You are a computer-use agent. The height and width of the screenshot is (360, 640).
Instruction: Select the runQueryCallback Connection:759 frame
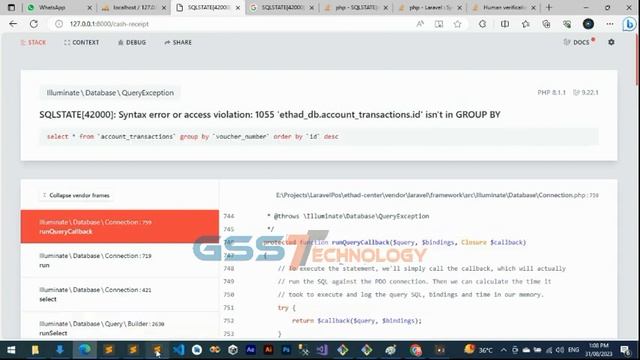(120, 227)
